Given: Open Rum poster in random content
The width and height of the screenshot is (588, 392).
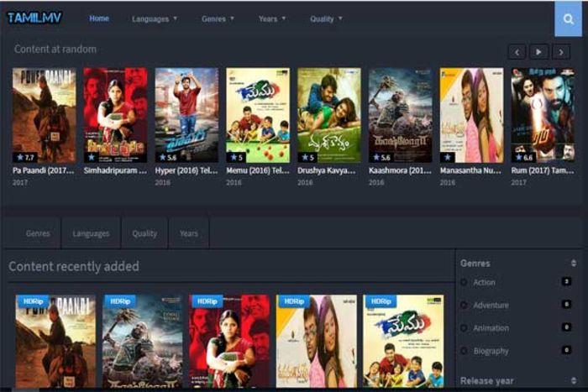Looking at the screenshot, I should click(543, 115).
